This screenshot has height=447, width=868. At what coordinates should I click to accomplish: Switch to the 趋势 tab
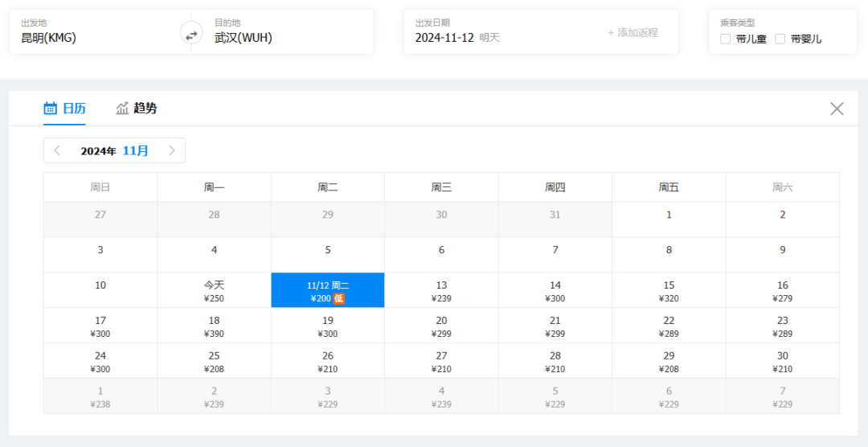coord(136,109)
